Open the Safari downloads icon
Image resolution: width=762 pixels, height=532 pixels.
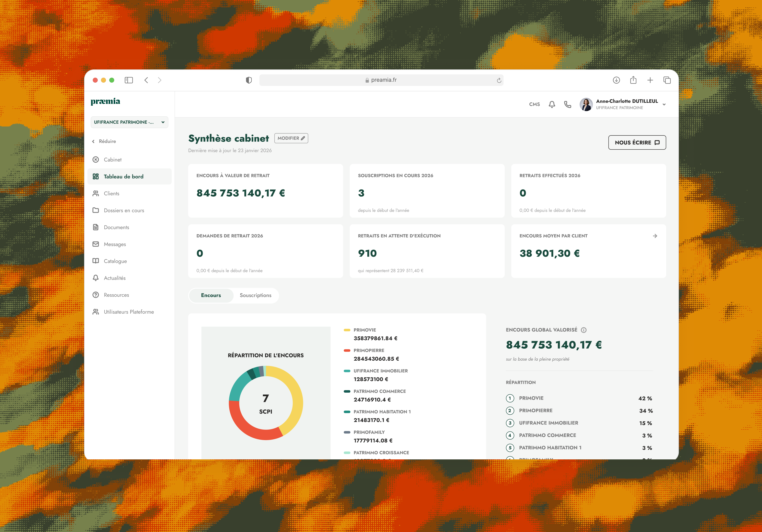tap(616, 80)
